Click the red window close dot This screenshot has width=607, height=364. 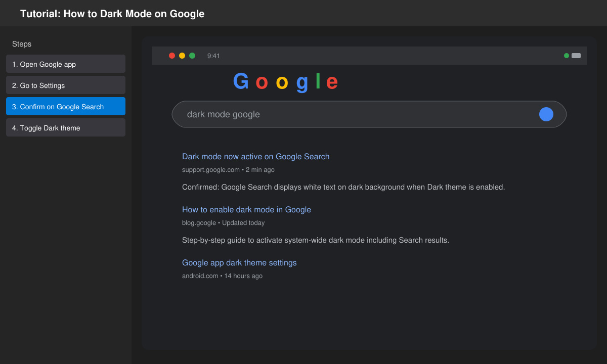coord(172,56)
